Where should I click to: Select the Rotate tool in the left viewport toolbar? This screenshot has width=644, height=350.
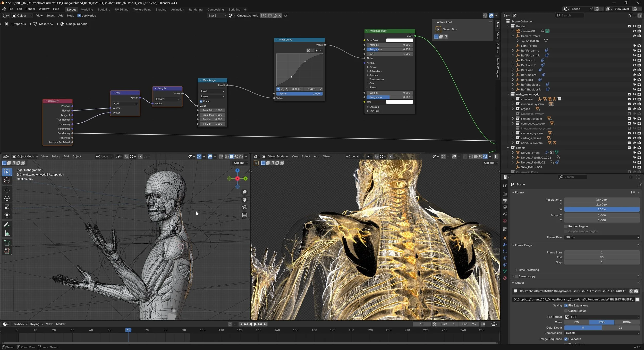7,198
